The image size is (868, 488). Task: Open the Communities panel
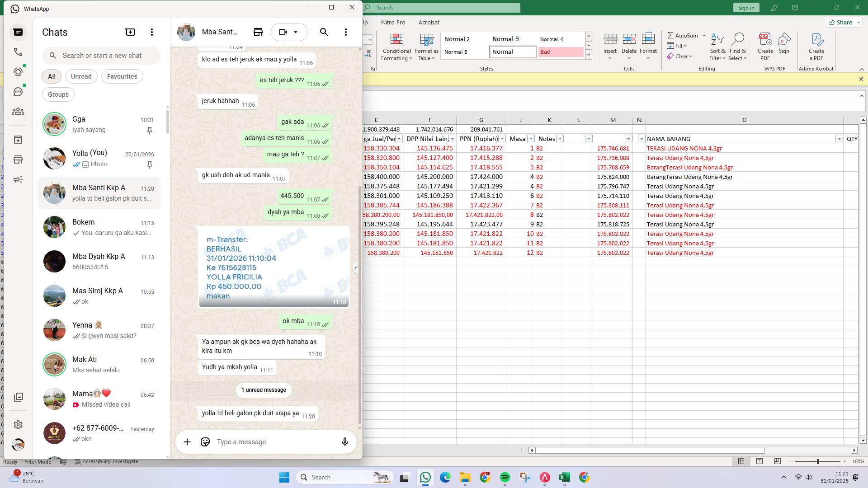(18, 111)
